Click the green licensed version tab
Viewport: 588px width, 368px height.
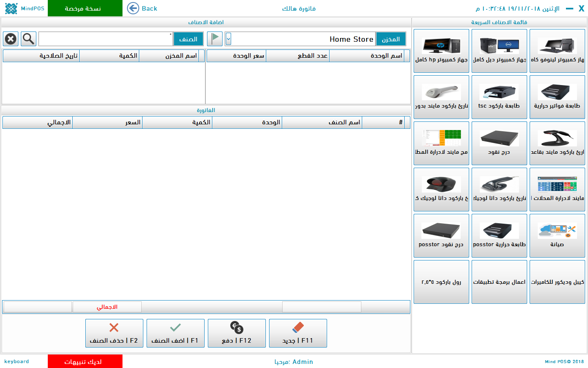tap(85, 8)
